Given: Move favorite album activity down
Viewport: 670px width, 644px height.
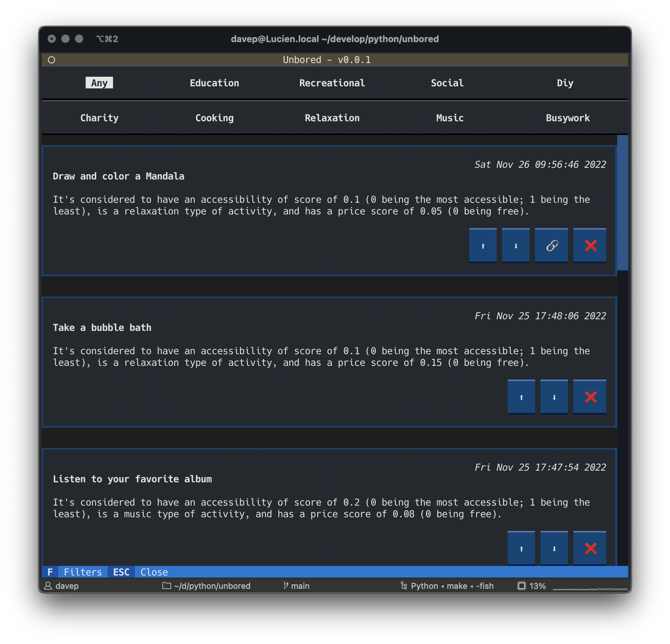Looking at the screenshot, I should pyautogui.click(x=554, y=548).
